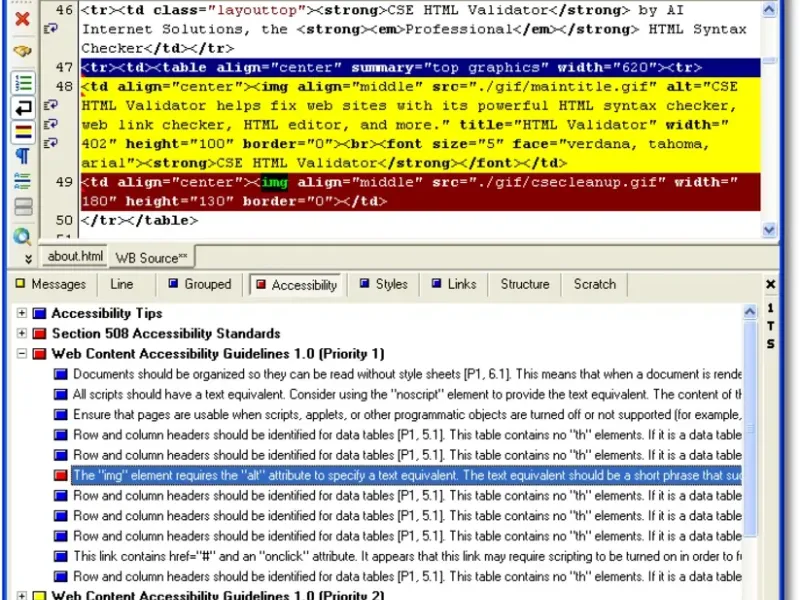Click line number 47 in the gutter
The width and height of the screenshot is (800, 600).
point(64,67)
